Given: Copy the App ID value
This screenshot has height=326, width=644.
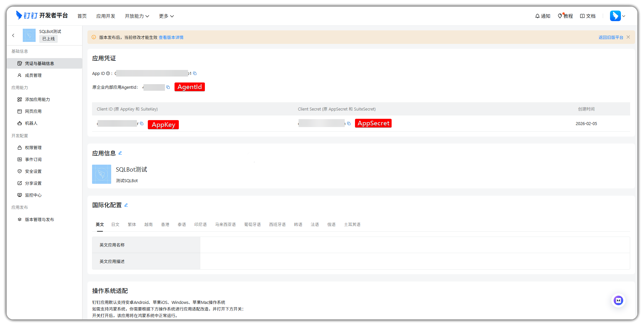Looking at the screenshot, I should (195, 74).
